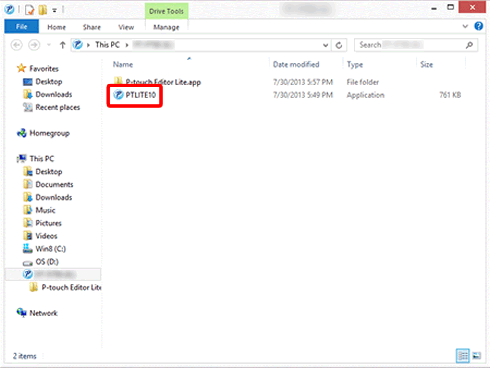Open the Manage ribbon tab
This screenshot has width=490, height=368.
coord(166,27)
